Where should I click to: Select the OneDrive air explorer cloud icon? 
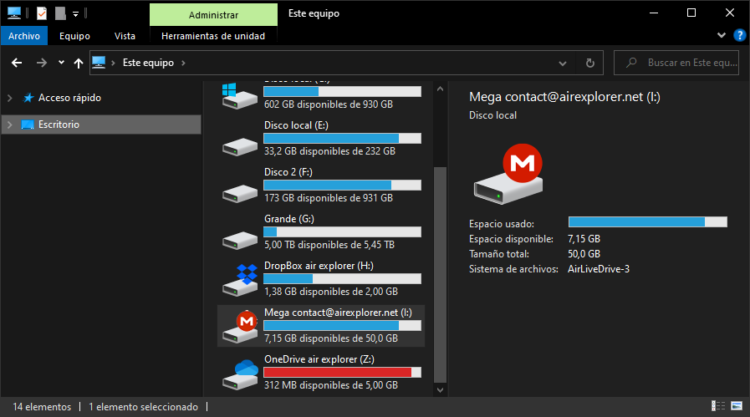240,373
